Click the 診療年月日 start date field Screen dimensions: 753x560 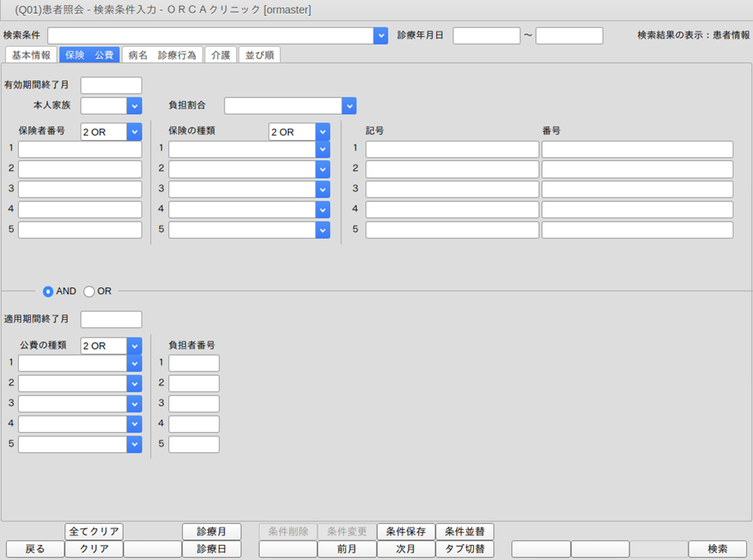coord(486,36)
